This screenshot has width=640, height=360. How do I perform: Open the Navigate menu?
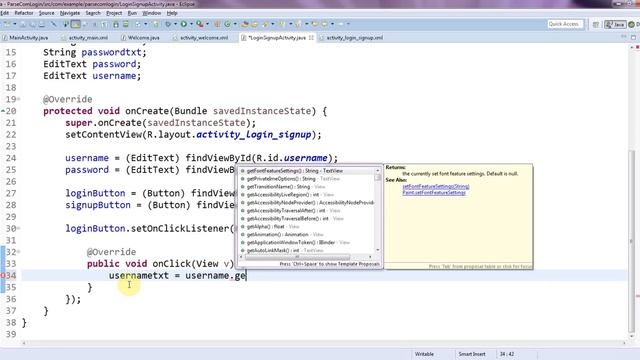70,13
